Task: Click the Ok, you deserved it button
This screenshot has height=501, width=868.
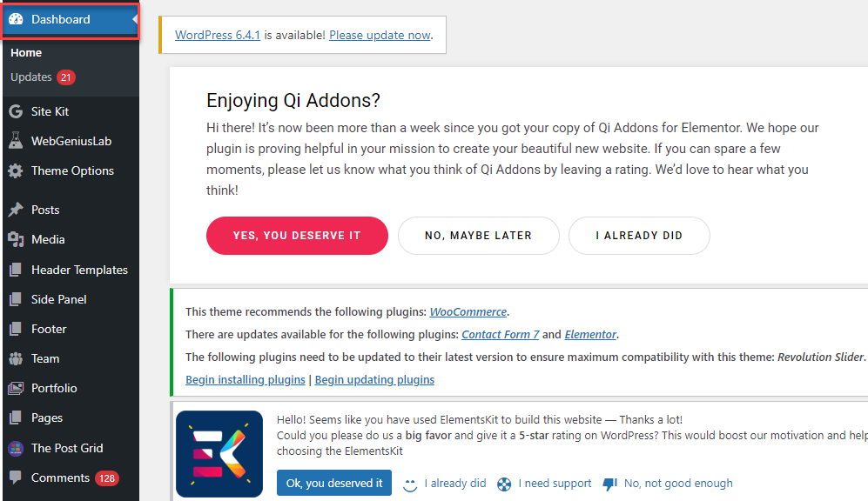Action: tap(334, 483)
